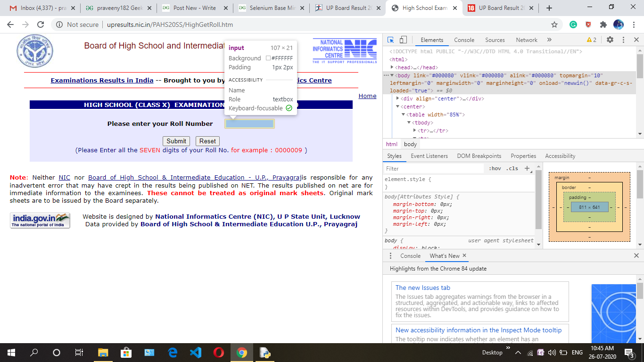Open the Windows notification center
This screenshot has height=362, width=644.
(628, 353)
